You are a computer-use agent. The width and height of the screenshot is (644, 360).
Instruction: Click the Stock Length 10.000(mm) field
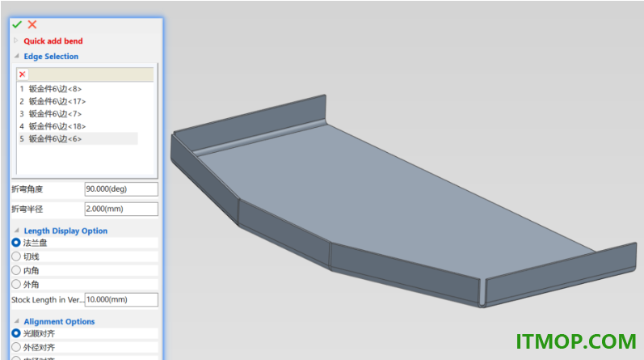(121, 299)
